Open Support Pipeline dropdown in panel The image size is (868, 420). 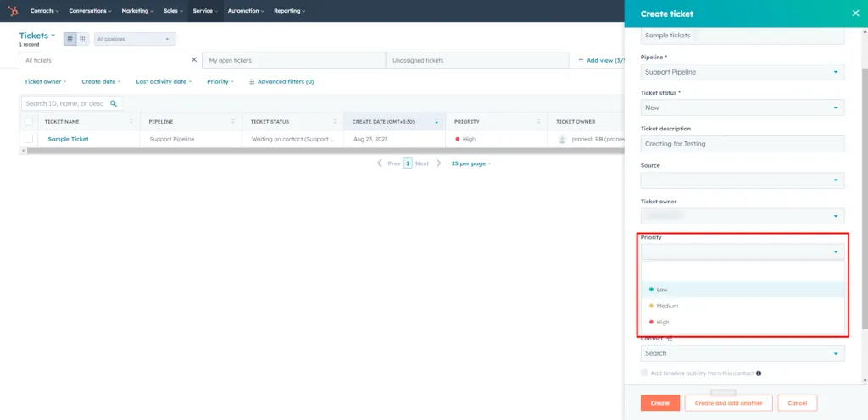[743, 72]
